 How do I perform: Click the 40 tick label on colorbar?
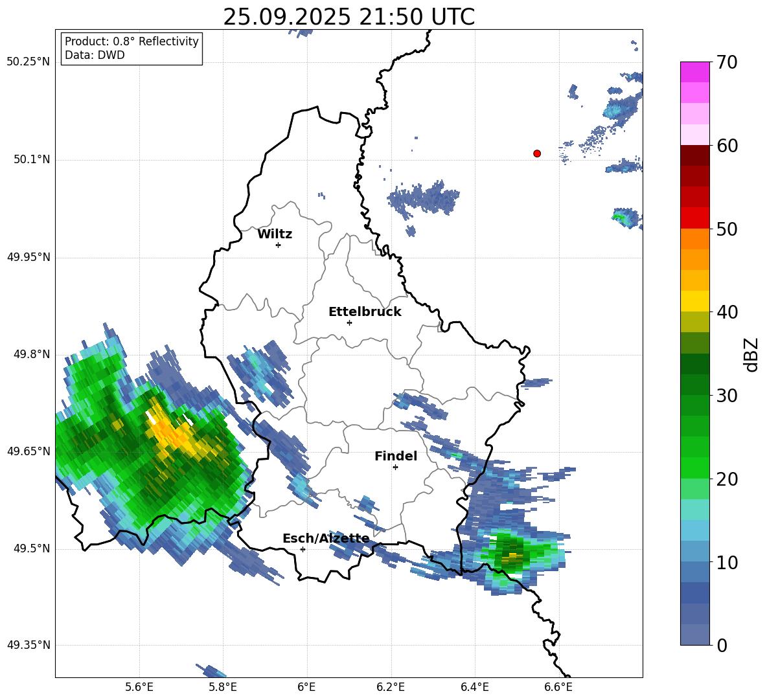[726, 312]
